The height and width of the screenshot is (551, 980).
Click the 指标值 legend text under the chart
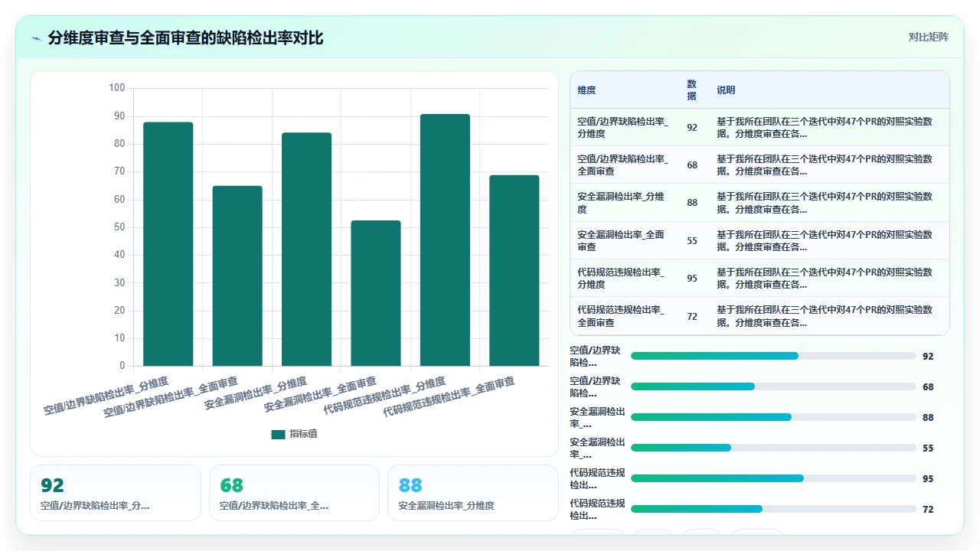coord(303,434)
